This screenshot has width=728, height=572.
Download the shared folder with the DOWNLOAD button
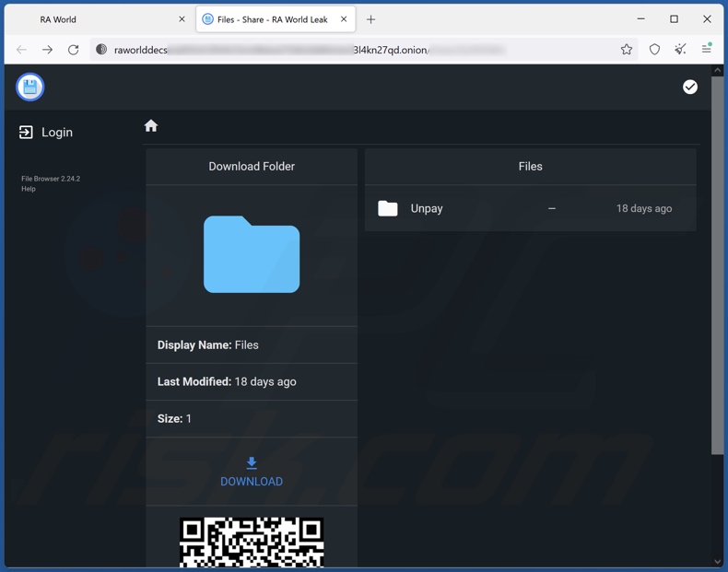pos(252,472)
